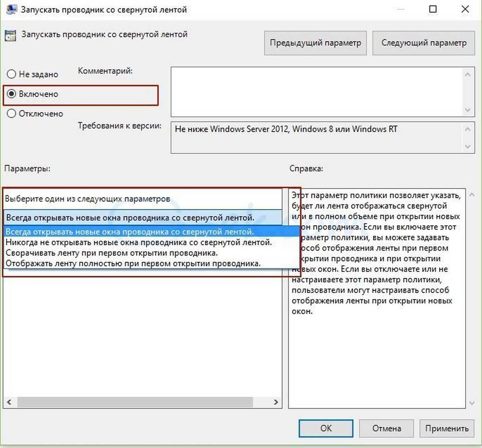Select the 'Включено' radio button
The image size is (482, 448).
click(x=11, y=94)
